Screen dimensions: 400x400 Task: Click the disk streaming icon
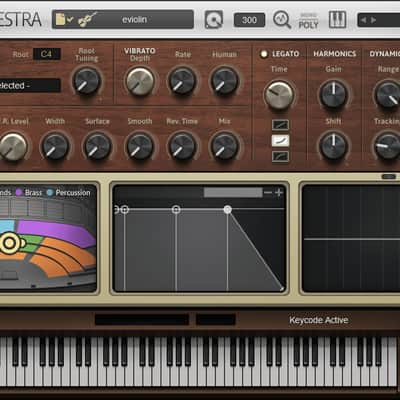coord(214,20)
